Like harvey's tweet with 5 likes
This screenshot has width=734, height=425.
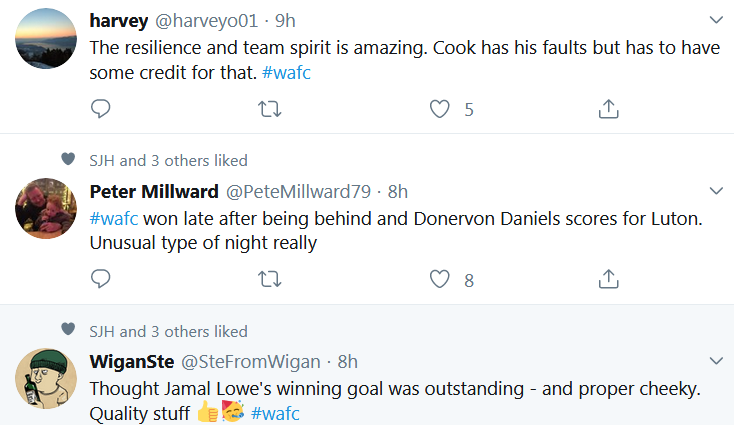coord(439,109)
